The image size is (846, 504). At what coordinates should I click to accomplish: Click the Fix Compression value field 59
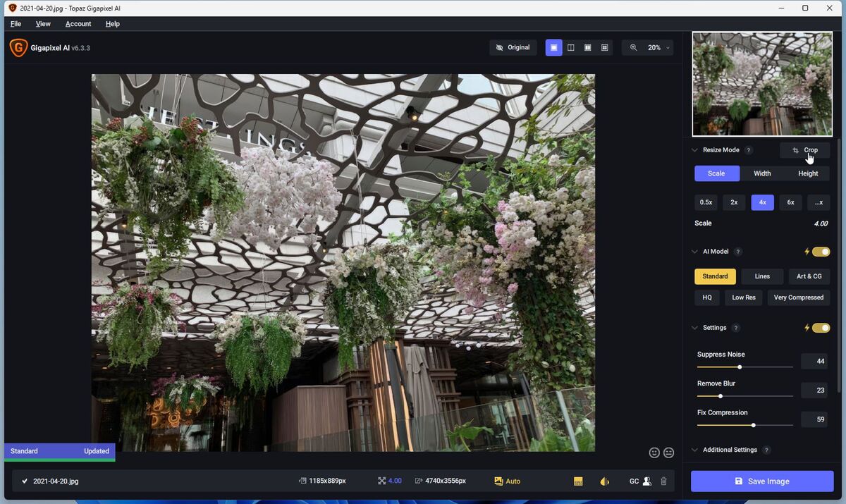pos(814,419)
